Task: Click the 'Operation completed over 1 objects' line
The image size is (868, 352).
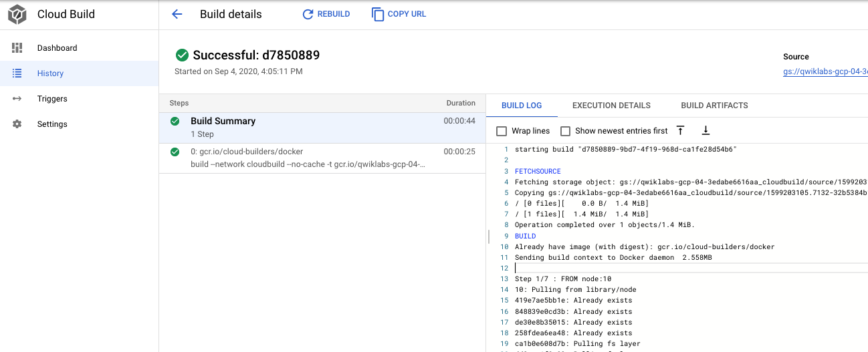Action: tap(605, 224)
